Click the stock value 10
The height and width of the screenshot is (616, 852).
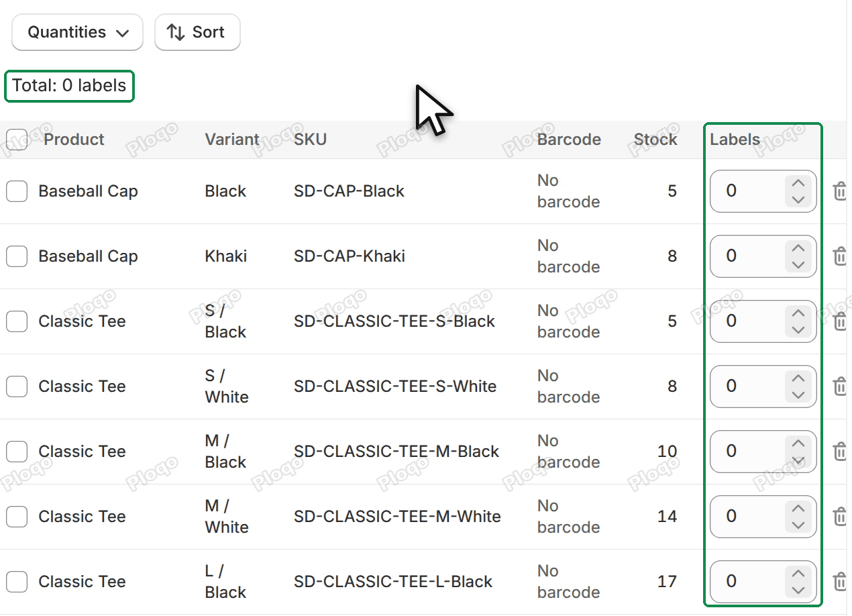pyautogui.click(x=668, y=452)
